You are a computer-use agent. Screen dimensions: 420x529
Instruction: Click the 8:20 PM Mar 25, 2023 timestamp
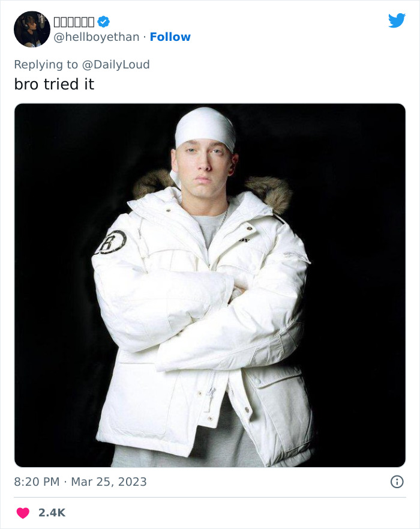(80, 482)
